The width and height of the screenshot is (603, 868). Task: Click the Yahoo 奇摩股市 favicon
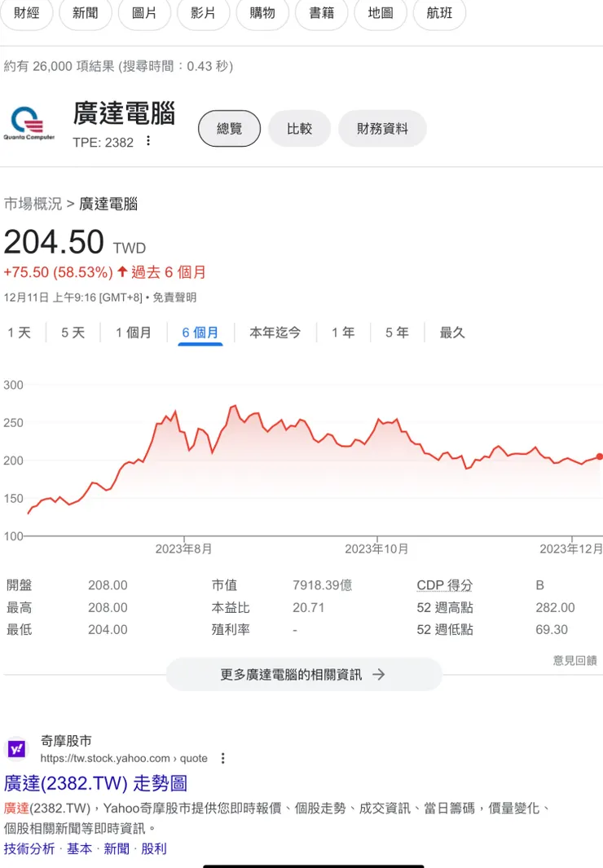click(x=16, y=749)
